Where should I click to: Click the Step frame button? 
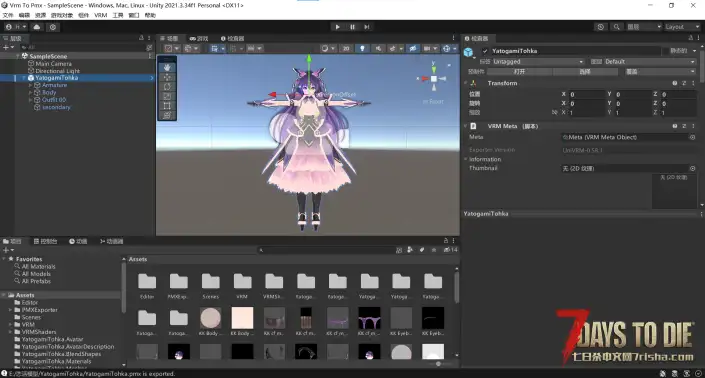tap(367, 27)
